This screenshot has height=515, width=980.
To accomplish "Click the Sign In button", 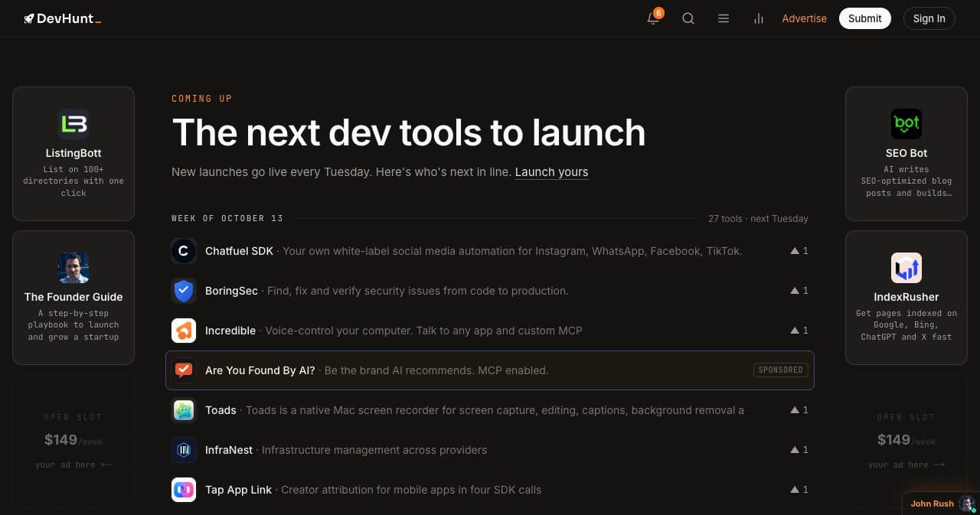I will pyautogui.click(x=929, y=18).
